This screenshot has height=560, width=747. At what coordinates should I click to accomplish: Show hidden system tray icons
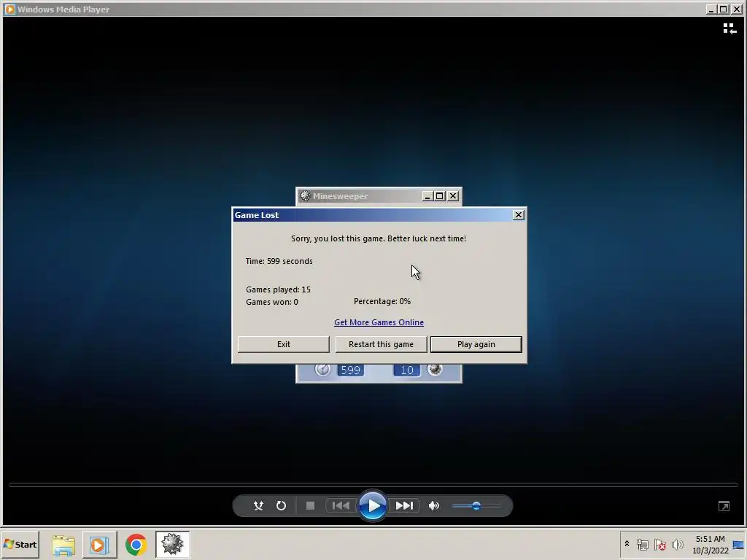pos(627,544)
